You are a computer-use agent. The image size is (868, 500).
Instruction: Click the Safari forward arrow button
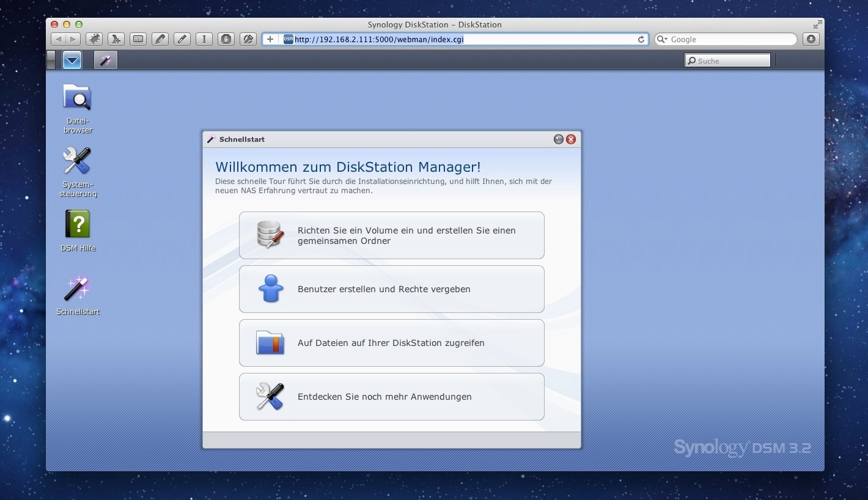coord(73,39)
